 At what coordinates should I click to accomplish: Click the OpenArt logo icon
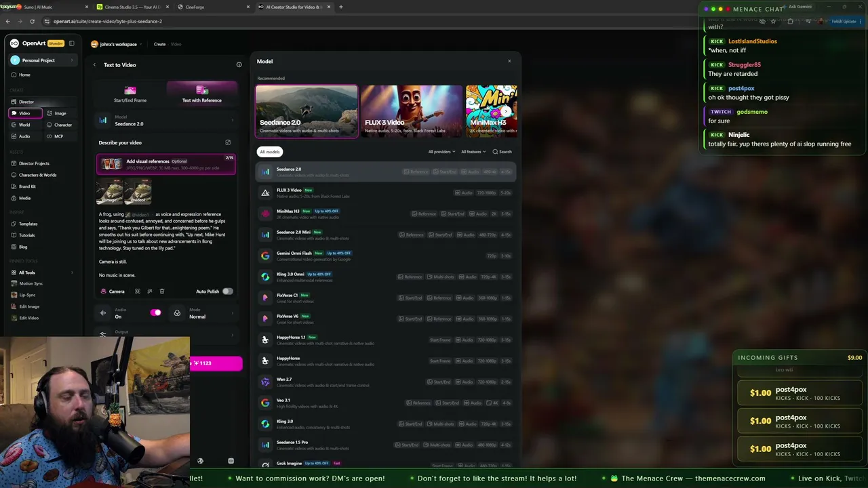pyautogui.click(x=14, y=43)
